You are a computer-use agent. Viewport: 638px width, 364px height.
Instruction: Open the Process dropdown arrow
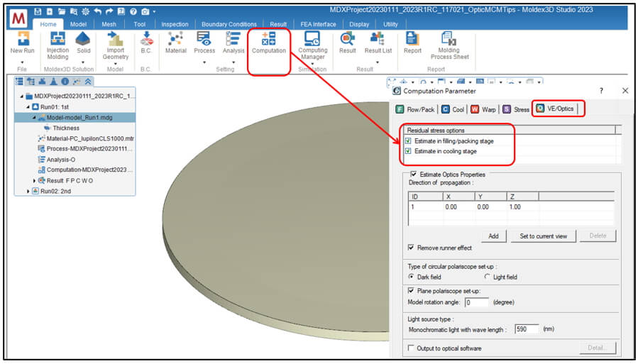[204, 62]
